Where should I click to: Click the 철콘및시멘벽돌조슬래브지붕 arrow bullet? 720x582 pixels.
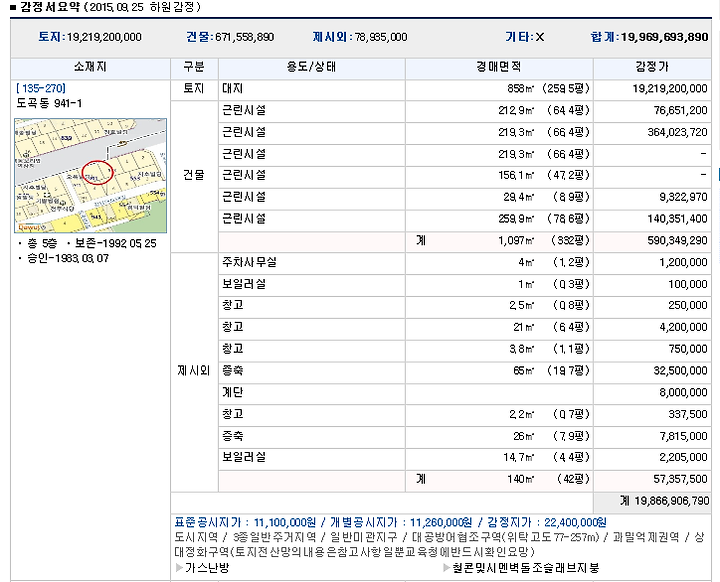tap(446, 568)
